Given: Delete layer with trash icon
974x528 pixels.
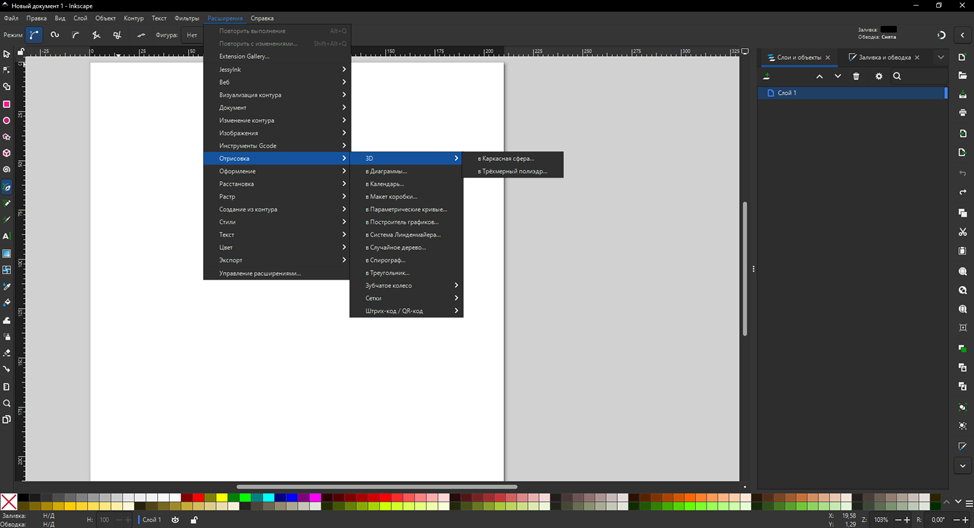Looking at the screenshot, I should (856, 76).
